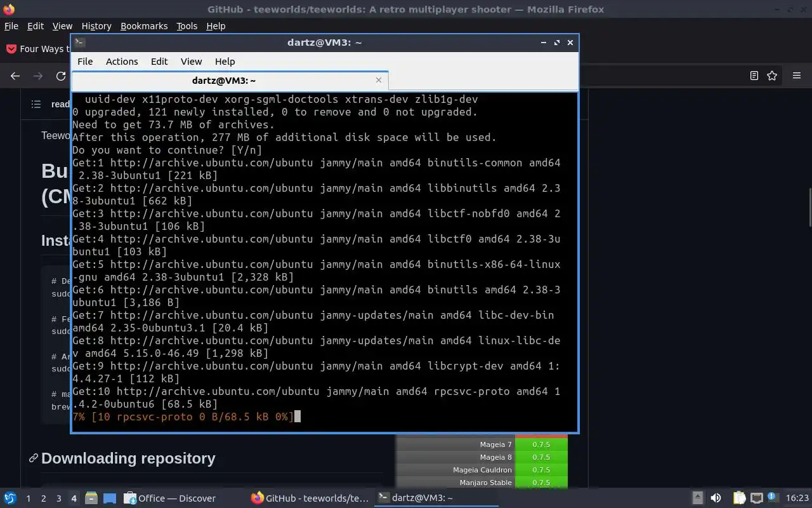
Task: Open the terminal's Actions menu
Action: (122, 62)
